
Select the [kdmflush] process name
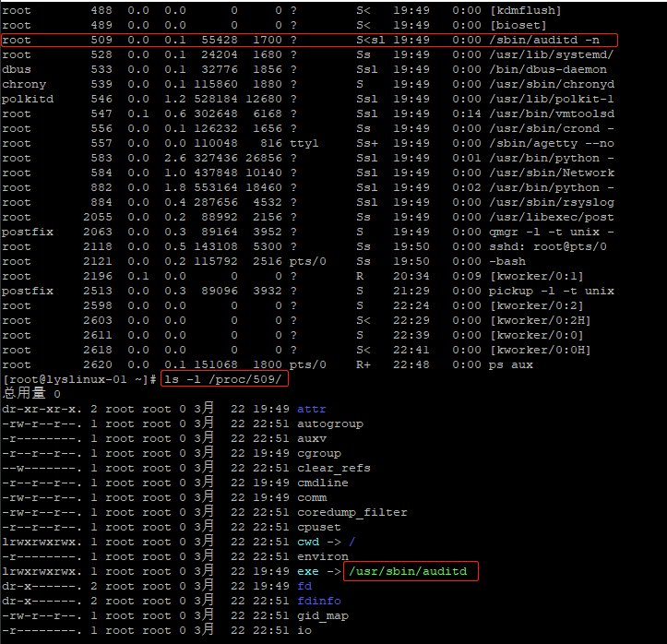(525, 10)
